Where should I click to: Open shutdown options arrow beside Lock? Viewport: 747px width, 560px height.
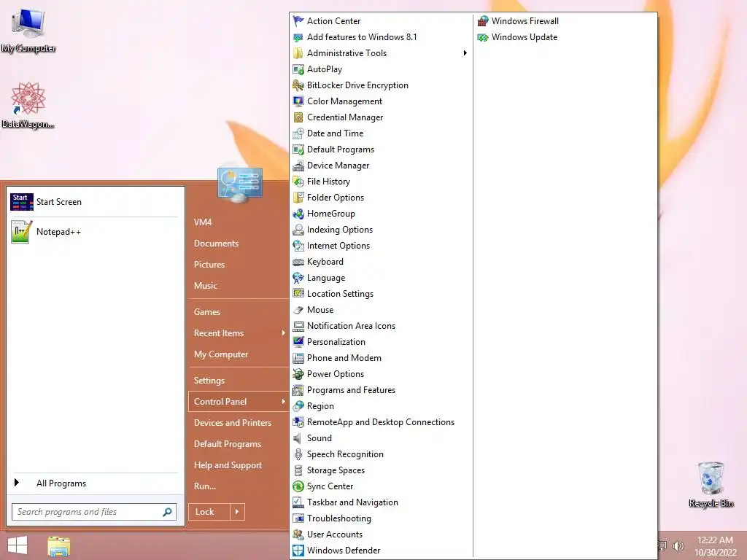[x=237, y=512]
